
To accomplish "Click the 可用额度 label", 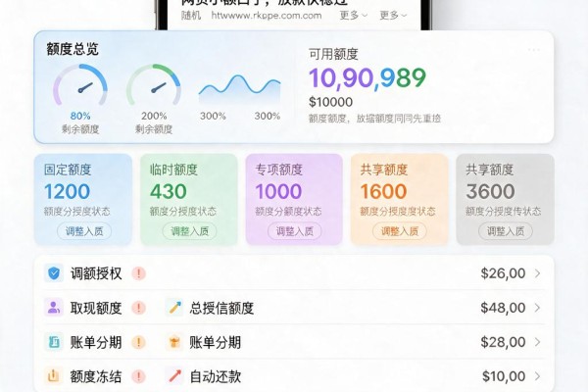I will (333, 54).
